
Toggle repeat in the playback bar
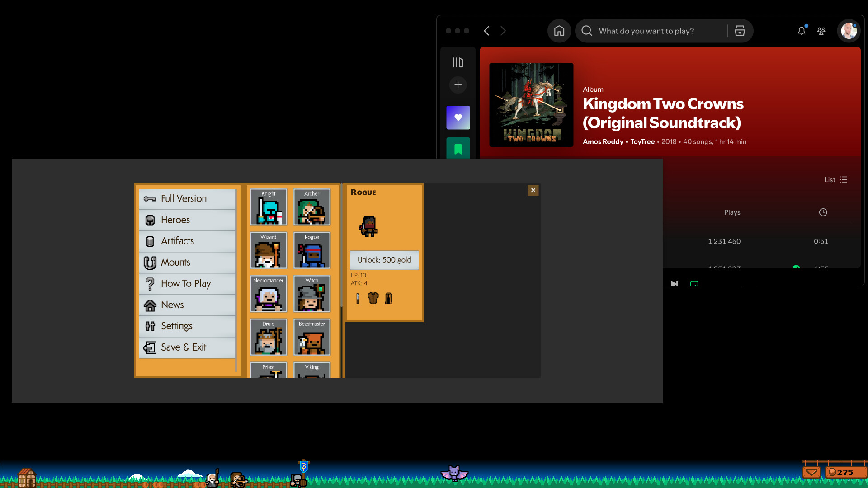coord(694,284)
